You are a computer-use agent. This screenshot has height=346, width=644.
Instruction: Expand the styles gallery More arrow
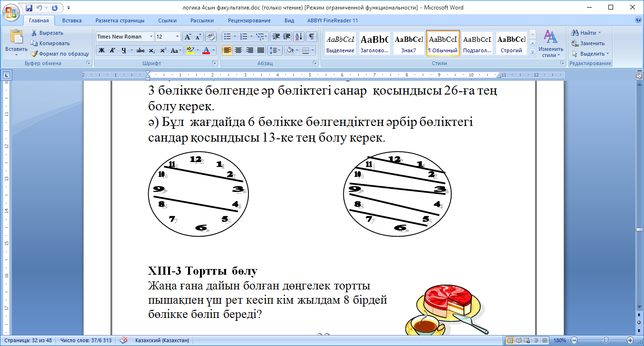532,52
